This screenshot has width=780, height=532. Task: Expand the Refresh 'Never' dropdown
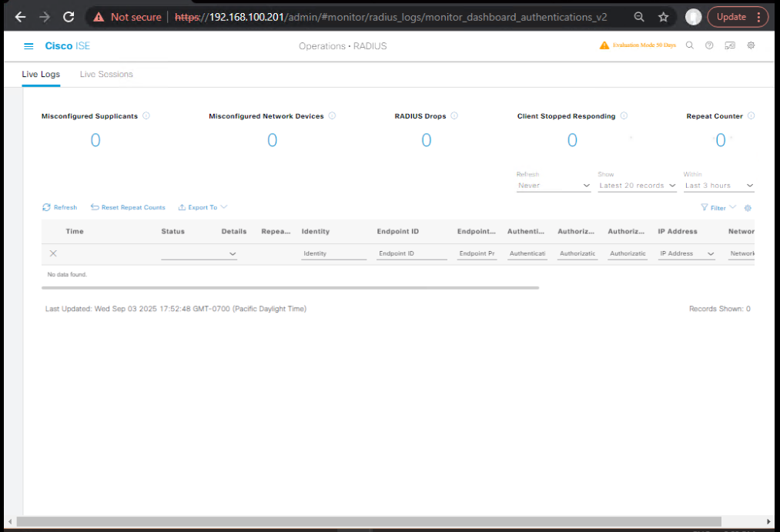[x=553, y=186]
